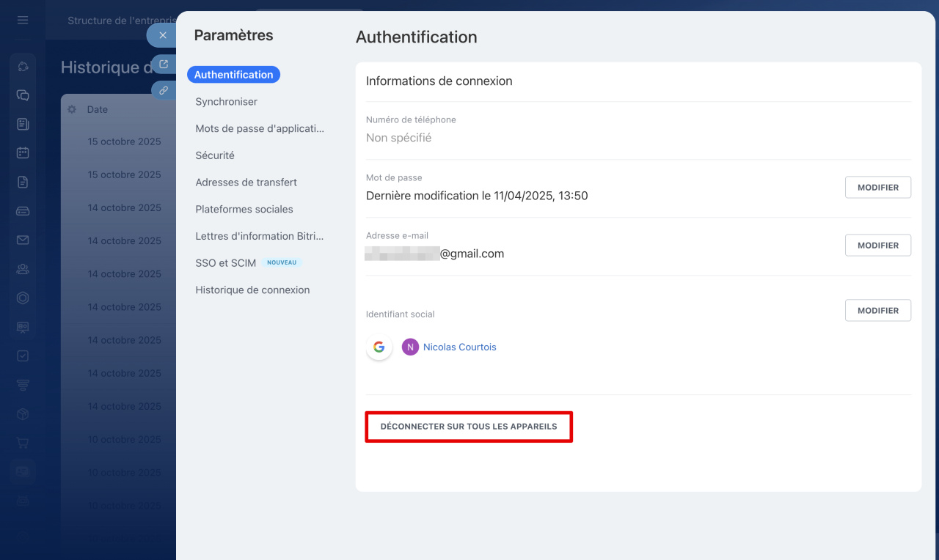Open table settings gear next to Date
Viewport: 939px width, 560px height.
tap(72, 109)
